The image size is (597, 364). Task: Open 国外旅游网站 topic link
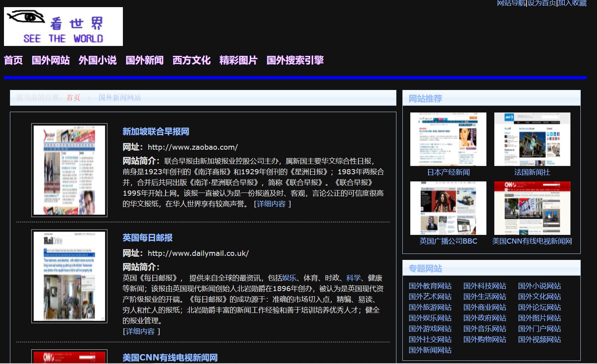tap(430, 307)
